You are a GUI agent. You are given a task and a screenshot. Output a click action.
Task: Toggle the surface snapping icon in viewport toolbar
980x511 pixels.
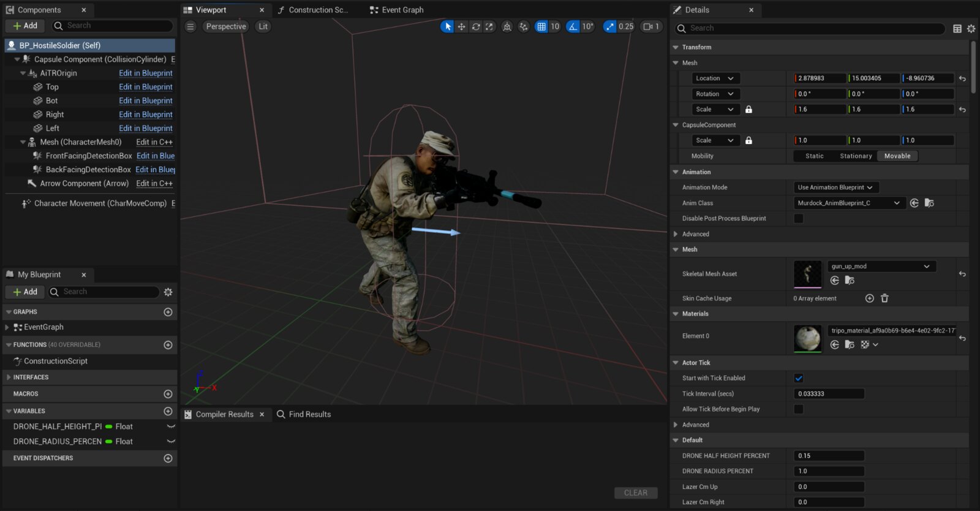coord(524,26)
